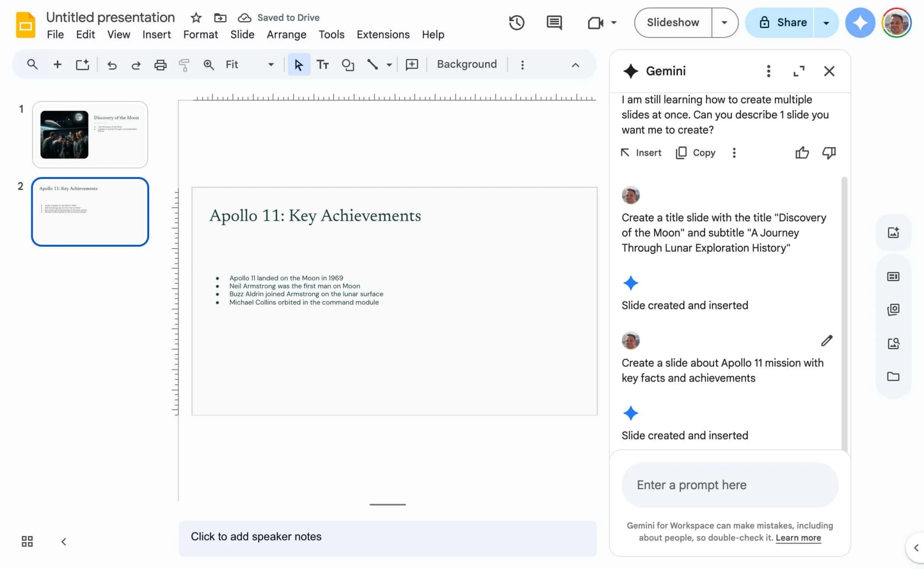The height and width of the screenshot is (569, 924).
Task: Choose the Select cursor tool
Action: pos(298,64)
